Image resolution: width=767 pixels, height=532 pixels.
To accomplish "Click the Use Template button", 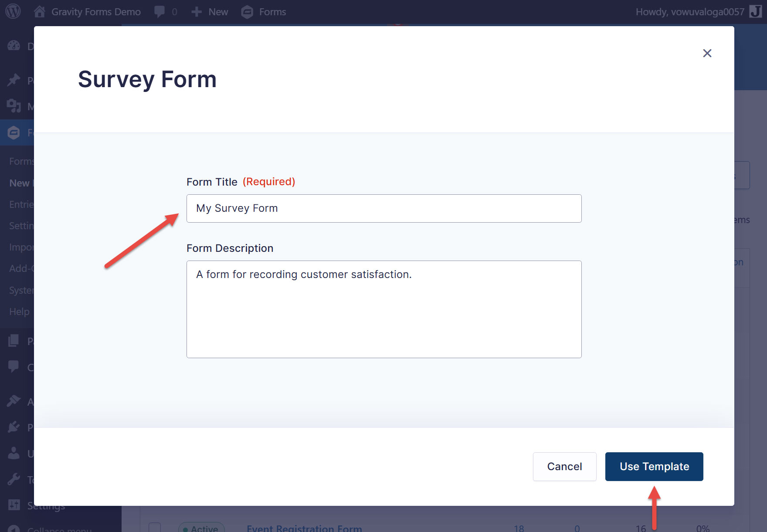I will click(x=654, y=467).
